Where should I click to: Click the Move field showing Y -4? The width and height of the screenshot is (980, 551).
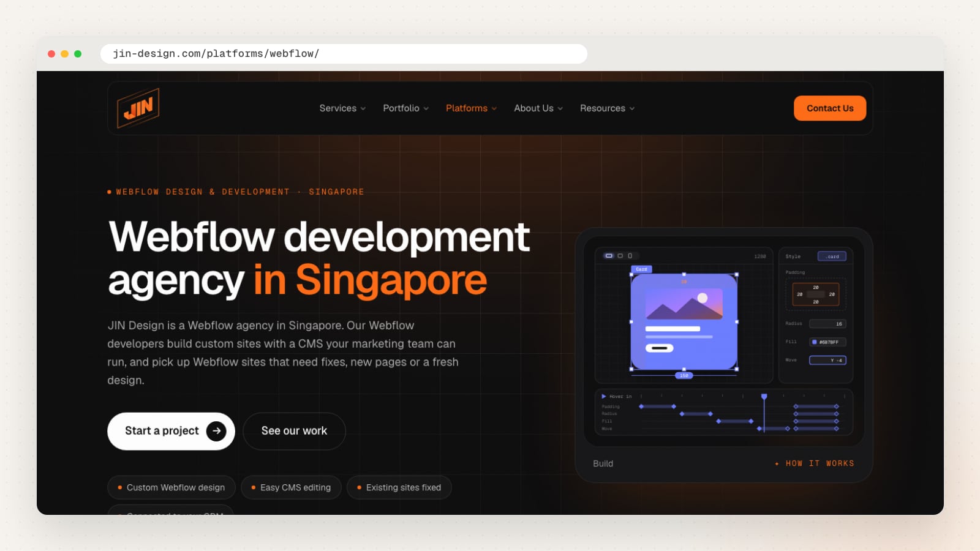827,360
